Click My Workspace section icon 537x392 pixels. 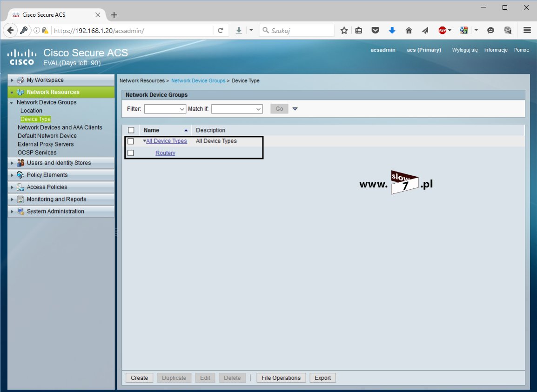[x=20, y=80]
